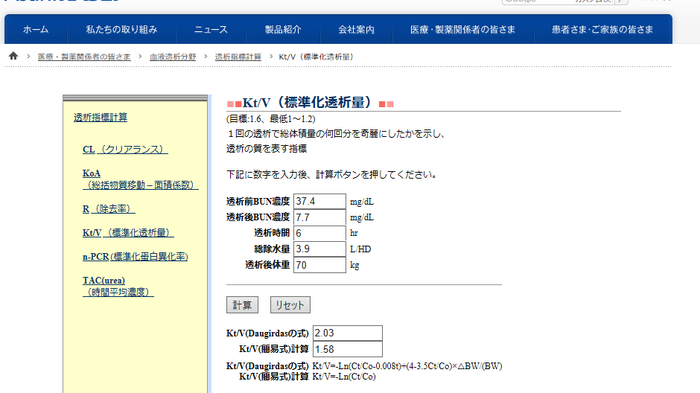Screen dimensions: 700x393
Task: Open the 会社案内 navigation tab
Action: pos(356,29)
